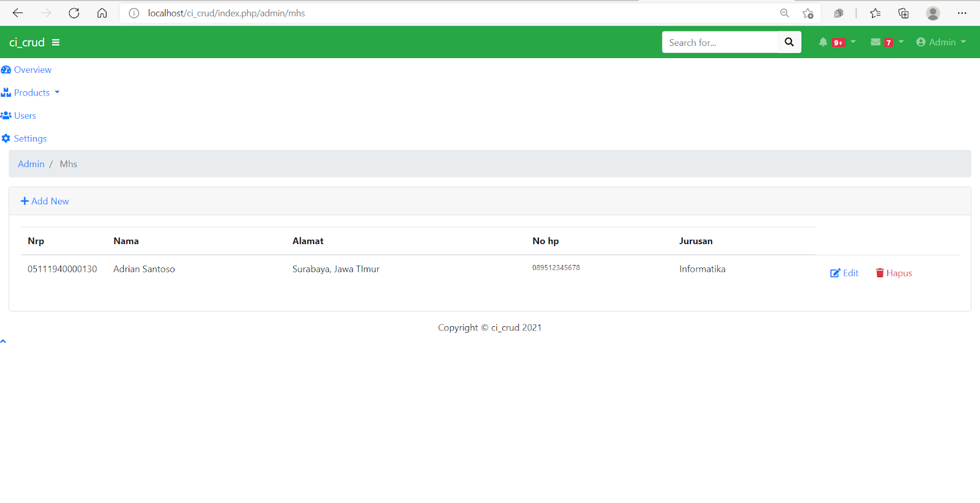
Task: Click the browser address bar URL
Action: pos(227,13)
